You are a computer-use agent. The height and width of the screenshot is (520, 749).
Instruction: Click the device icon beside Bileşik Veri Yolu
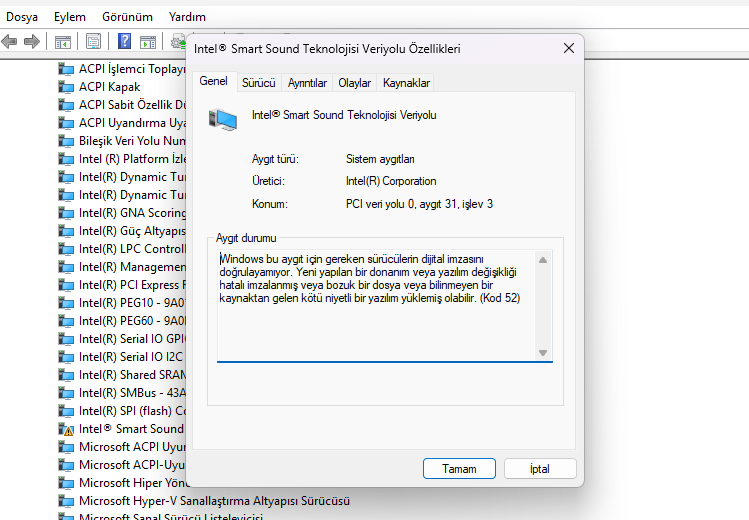point(66,141)
